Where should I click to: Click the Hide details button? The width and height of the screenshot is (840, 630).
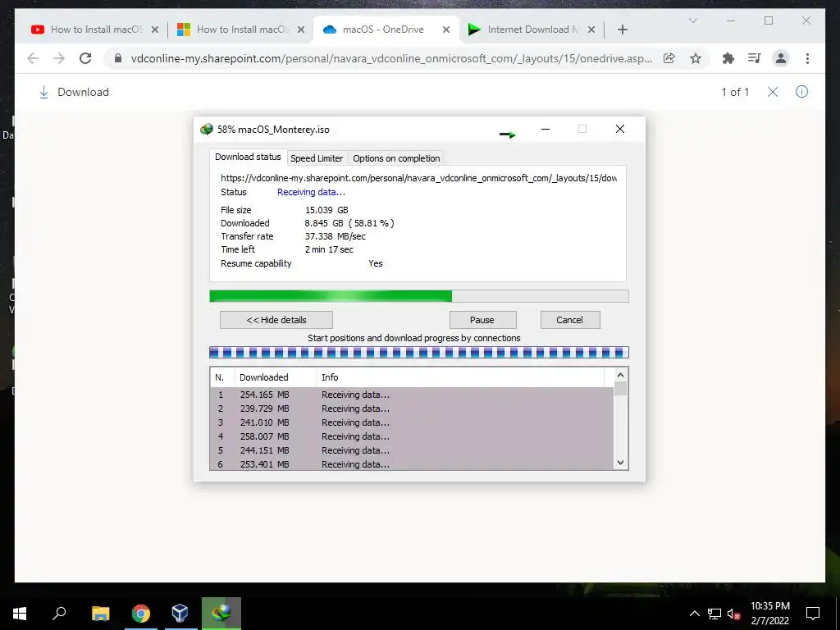click(x=276, y=320)
